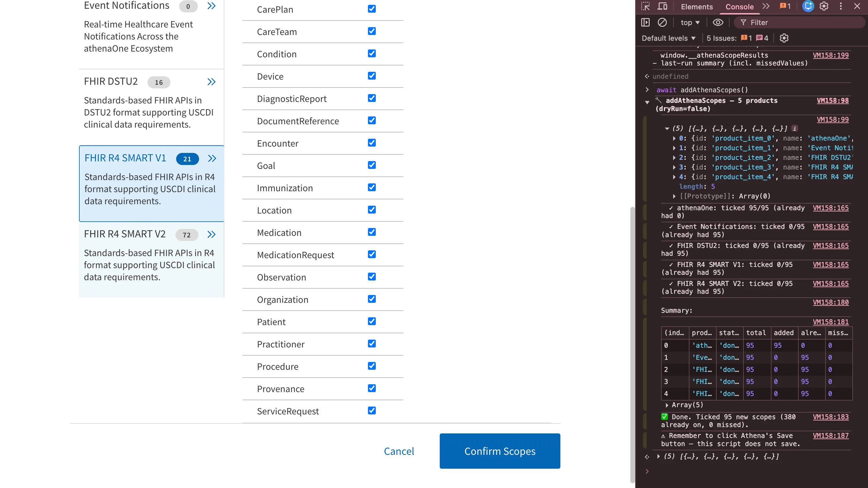This screenshot has width=868, height=488.
Task: Open the AI assistance panel icon
Action: (x=808, y=6)
